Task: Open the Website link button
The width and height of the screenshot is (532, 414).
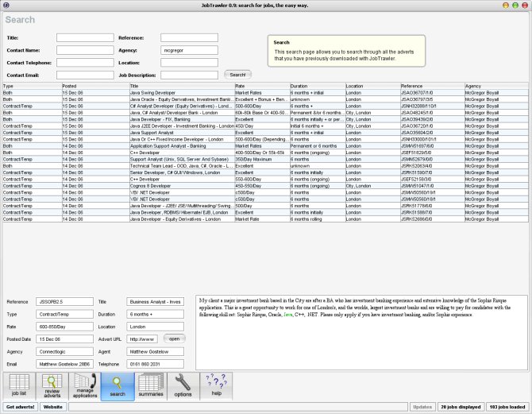Action: pyautogui.click(x=53, y=407)
